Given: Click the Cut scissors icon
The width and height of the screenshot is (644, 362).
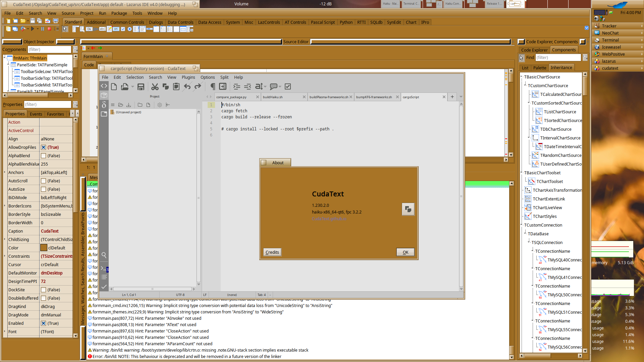Looking at the screenshot, I should point(155,87).
